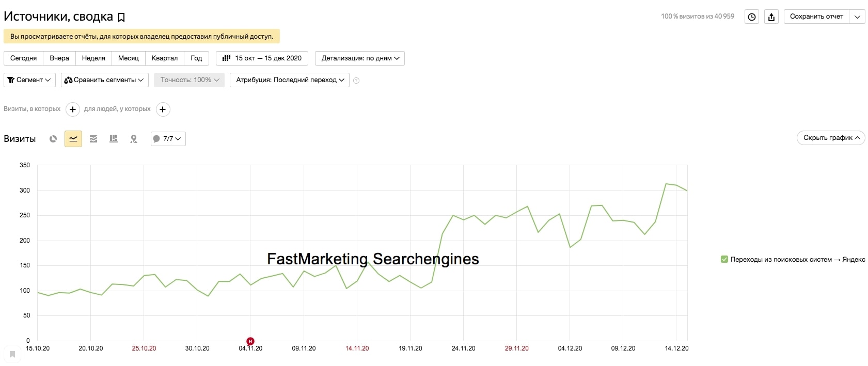Click the red annotation marker on 04.11.20

tap(250, 341)
